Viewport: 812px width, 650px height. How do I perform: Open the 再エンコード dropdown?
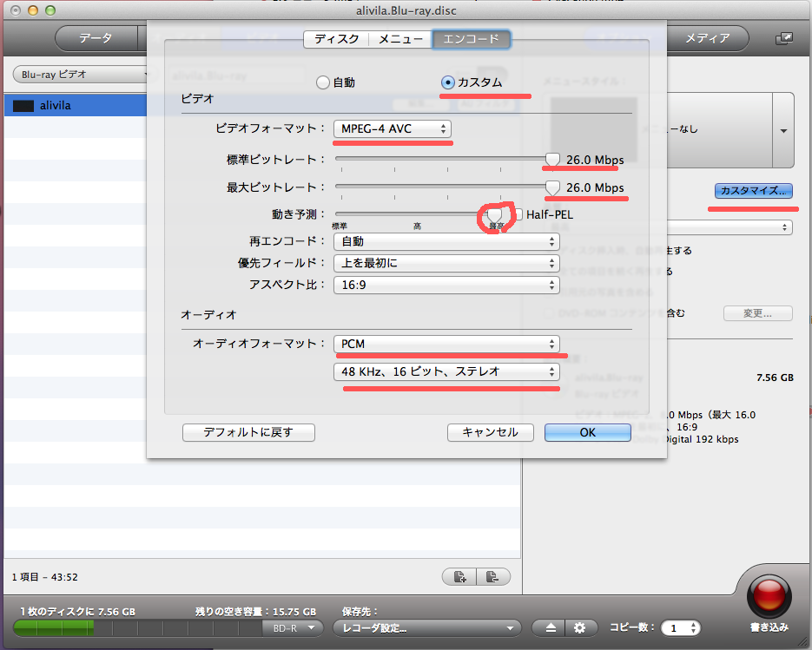pyautogui.click(x=446, y=241)
